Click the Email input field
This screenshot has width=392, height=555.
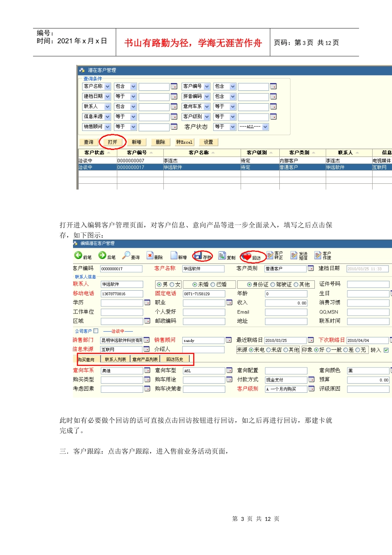coord(286,312)
